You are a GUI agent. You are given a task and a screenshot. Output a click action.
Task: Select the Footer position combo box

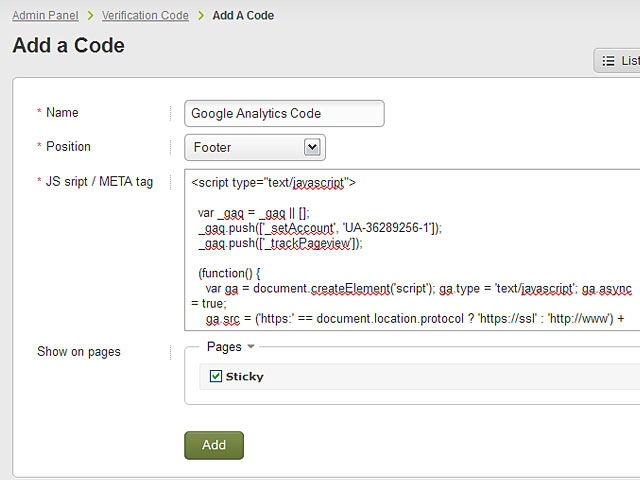[x=255, y=147]
